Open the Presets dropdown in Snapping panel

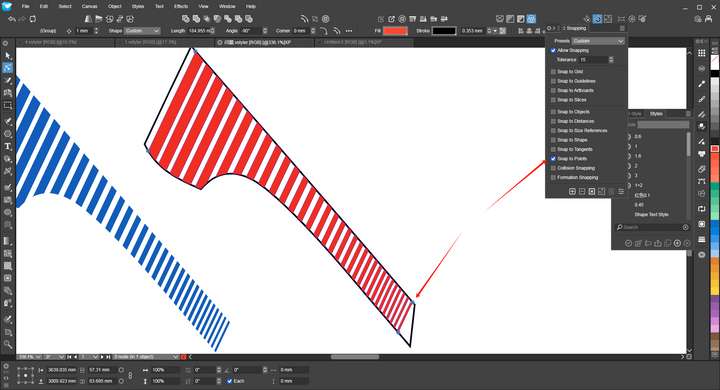coord(598,41)
